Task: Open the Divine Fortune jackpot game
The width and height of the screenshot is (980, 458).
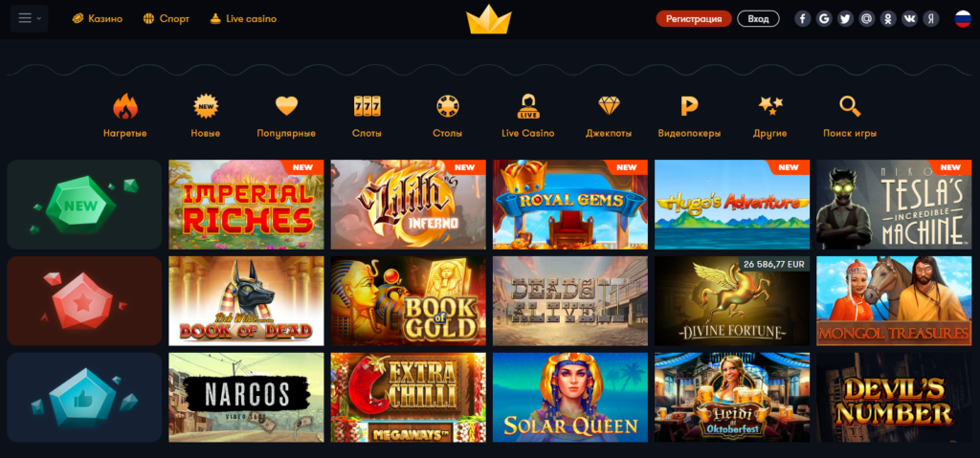Action: (732, 300)
